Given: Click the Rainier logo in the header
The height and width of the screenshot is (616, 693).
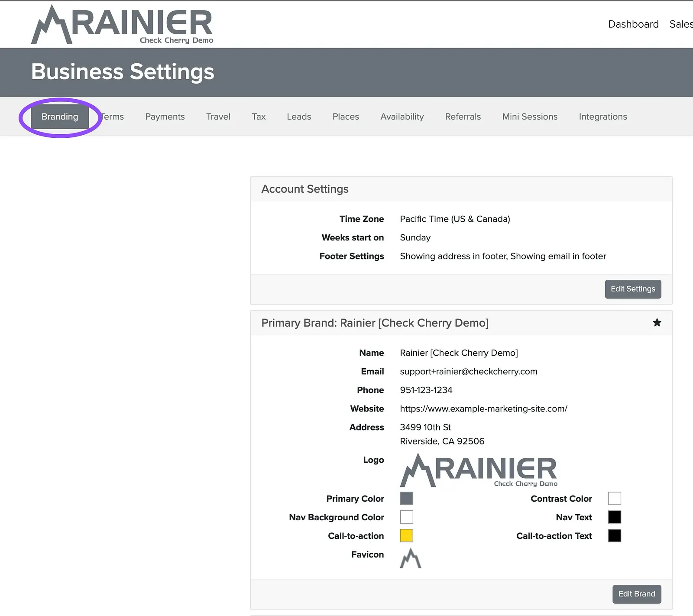Looking at the screenshot, I should click(122, 25).
